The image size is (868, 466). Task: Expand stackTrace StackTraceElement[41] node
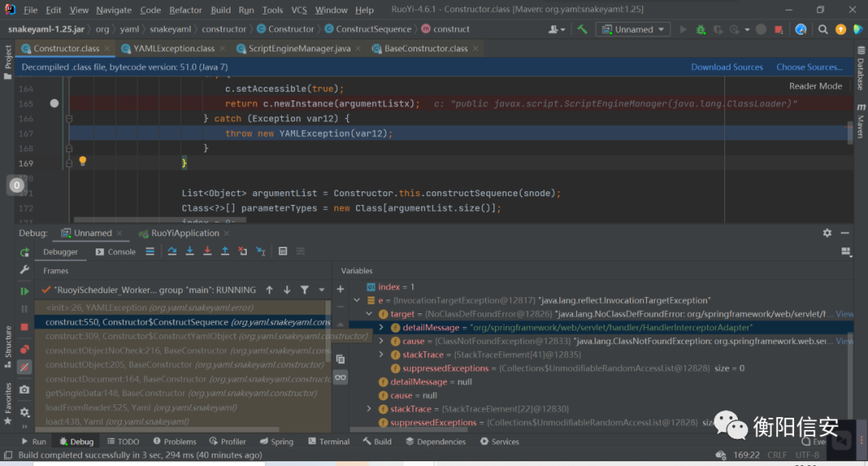[381, 354]
